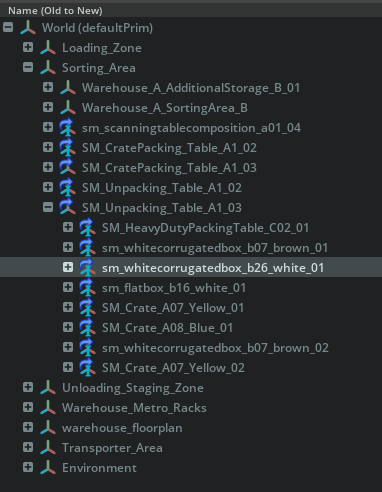The image size is (382, 492).
Task: Click the SM_Crate_A07_Yellow_01 reference icon
Action: pos(88,308)
